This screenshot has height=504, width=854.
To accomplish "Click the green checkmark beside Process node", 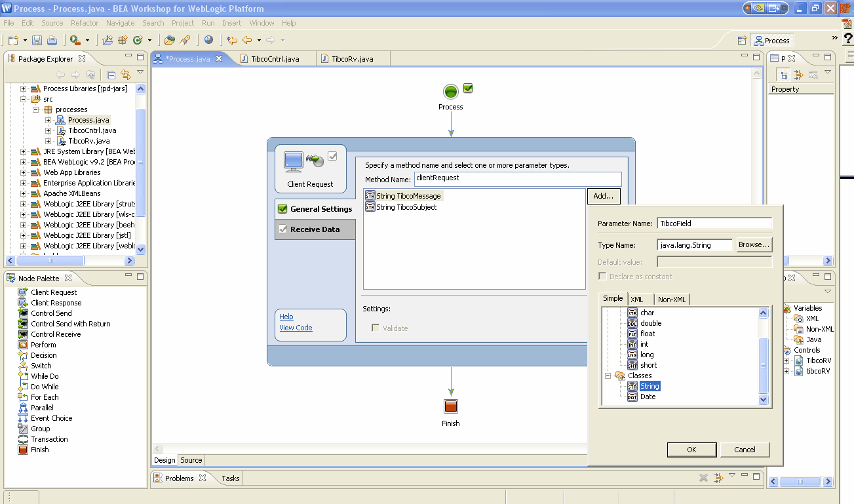I will pyautogui.click(x=468, y=88).
